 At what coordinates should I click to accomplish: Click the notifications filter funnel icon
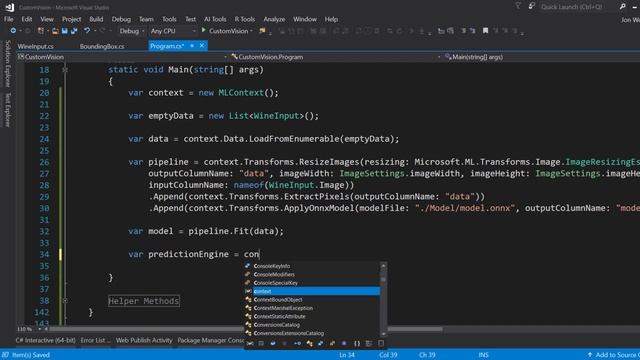(x=518, y=6)
